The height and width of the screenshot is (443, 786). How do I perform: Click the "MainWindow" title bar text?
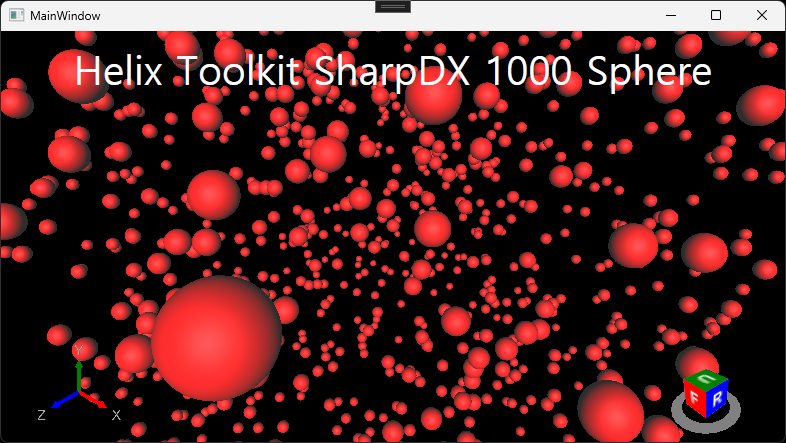65,16
